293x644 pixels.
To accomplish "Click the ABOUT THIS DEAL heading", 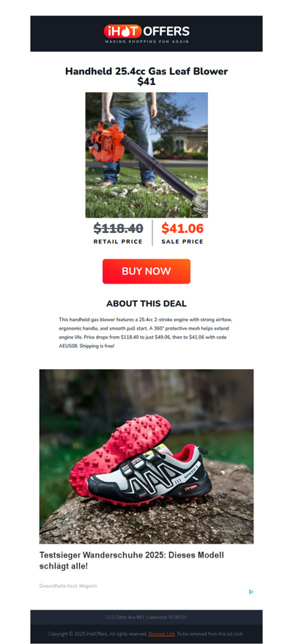I will click(x=146, y=304).
